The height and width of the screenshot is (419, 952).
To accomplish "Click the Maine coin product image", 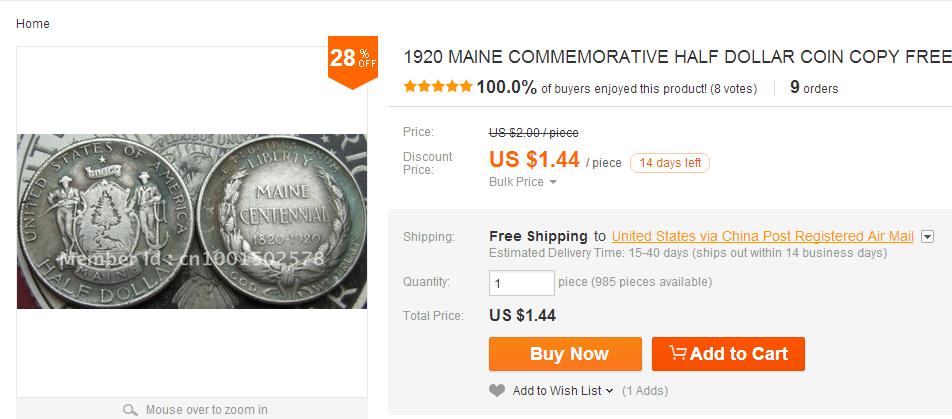I will pyautogui.click(x=192, y=221).
